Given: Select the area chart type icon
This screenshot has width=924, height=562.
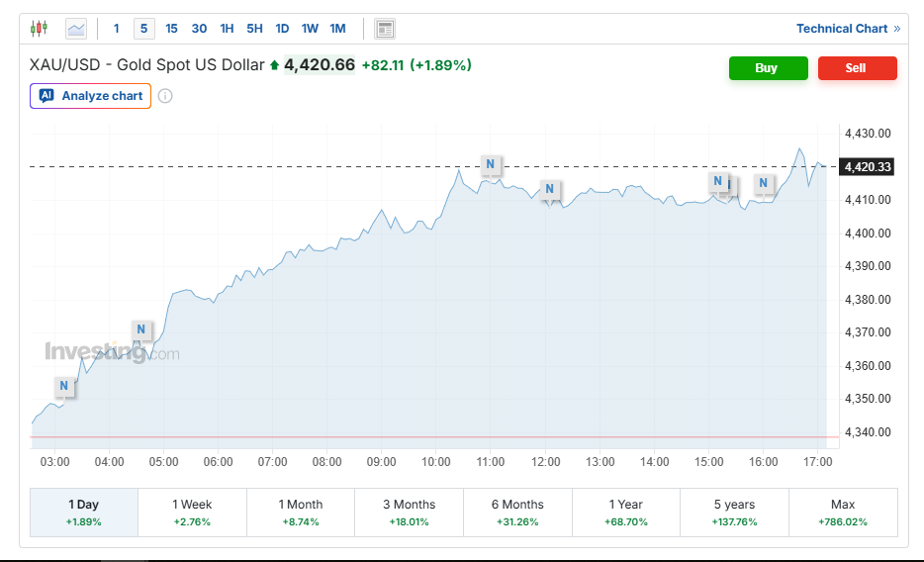Looking at the screenshot, I should 76,29.
